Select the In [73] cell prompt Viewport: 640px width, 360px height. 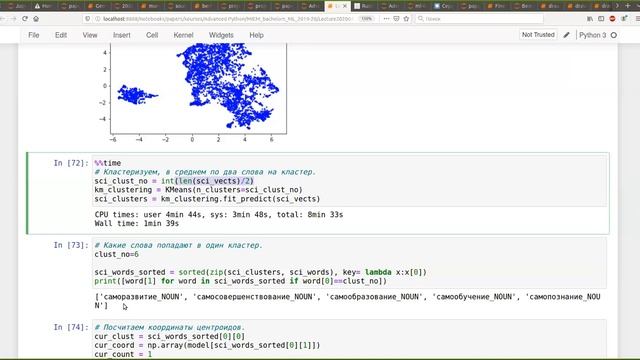click(x=71, y=245)
